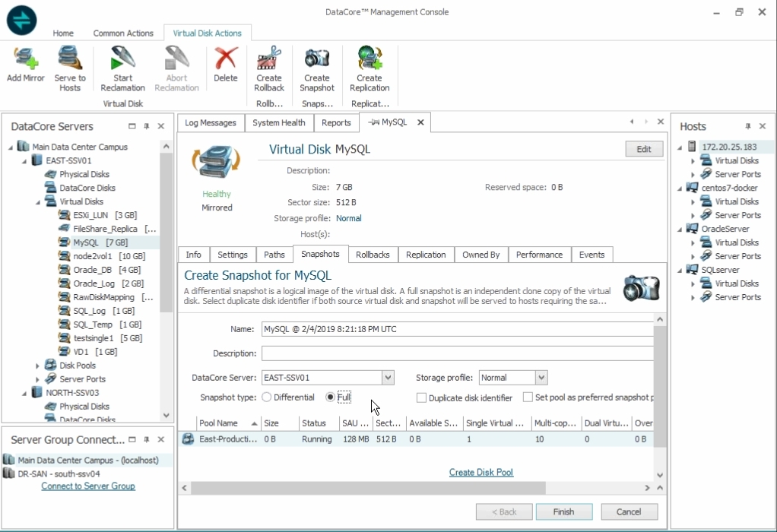Open the Common Actions ribbon tab
The width and height of the screenshot is (777, 532).
(123, 33)
